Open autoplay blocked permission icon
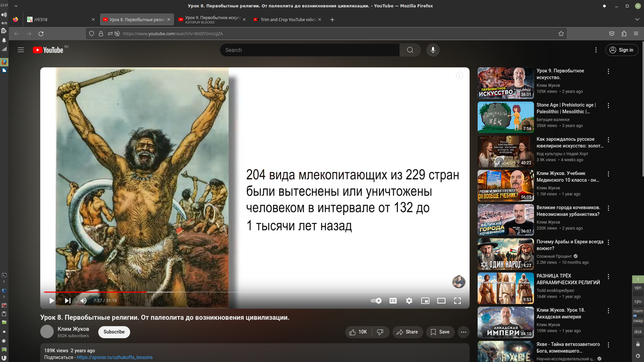This screenshot has width=644, height=362. click(117, 34)
